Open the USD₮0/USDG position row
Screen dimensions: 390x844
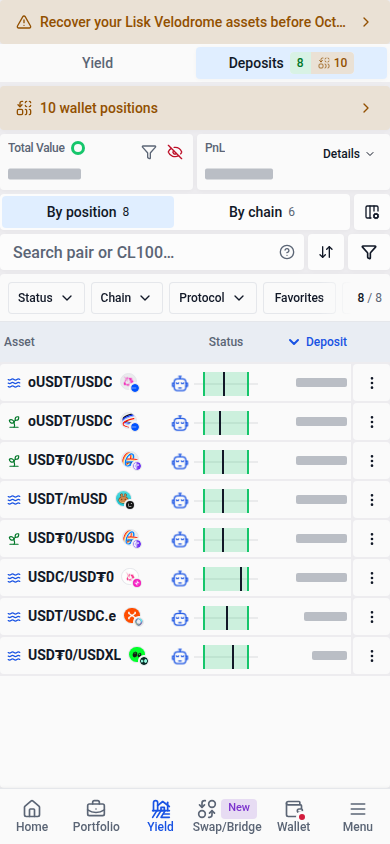[x=175, y=539]
